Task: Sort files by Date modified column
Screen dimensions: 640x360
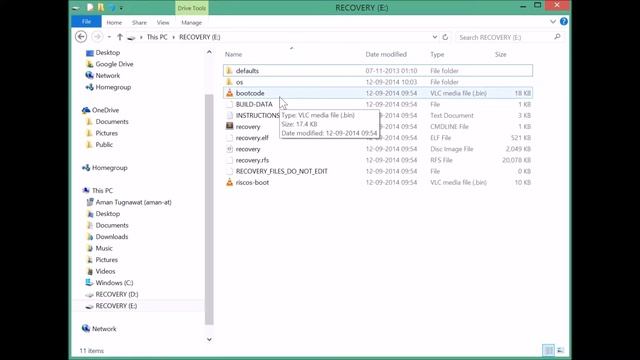Action: 386,54
